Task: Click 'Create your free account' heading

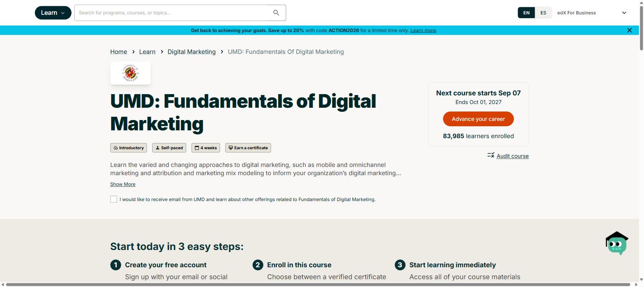Action: (166, 265)
